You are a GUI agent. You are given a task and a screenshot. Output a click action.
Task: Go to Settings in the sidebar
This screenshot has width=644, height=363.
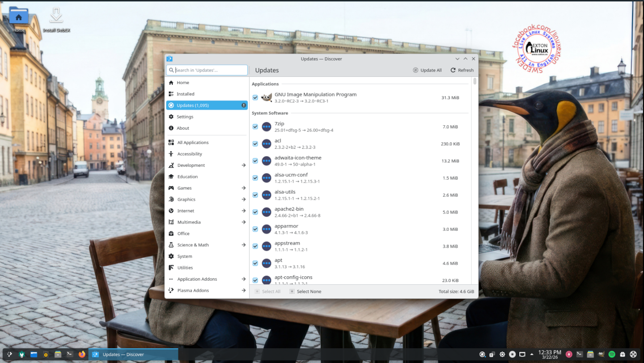click(x=185, y=117)
